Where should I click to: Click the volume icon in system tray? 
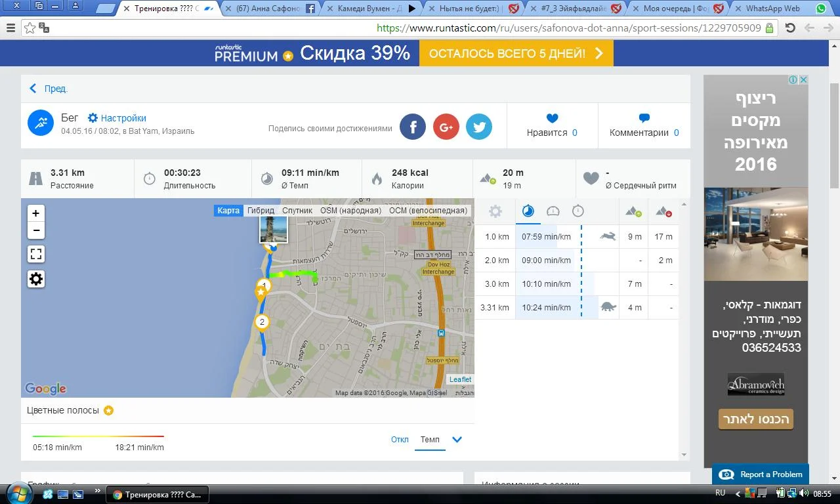(805, 493)
